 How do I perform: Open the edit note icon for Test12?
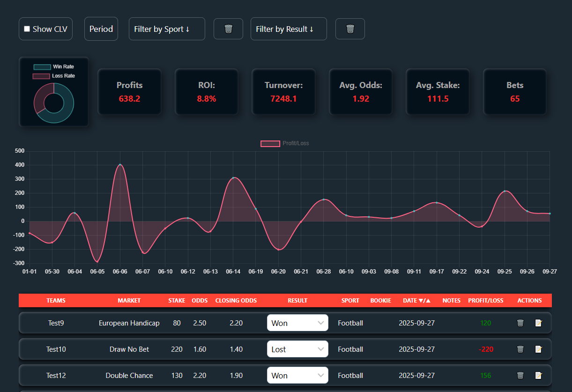[539, 376]
